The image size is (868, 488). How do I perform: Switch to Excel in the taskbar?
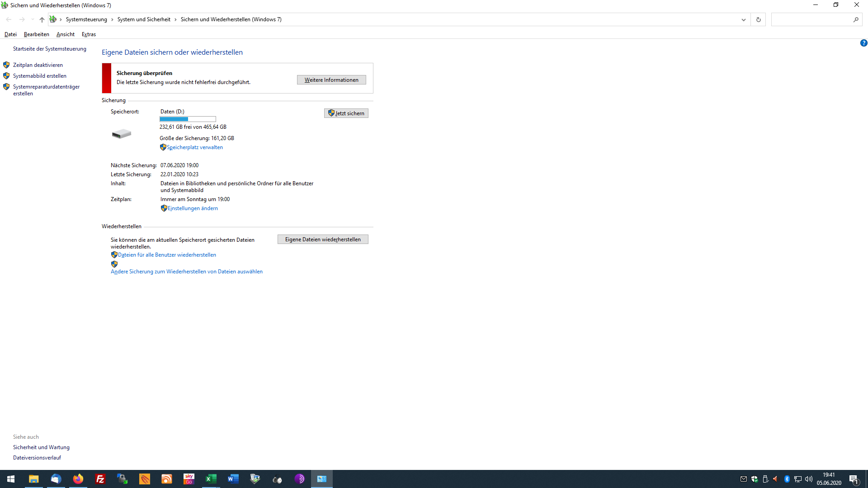(211, 479)
